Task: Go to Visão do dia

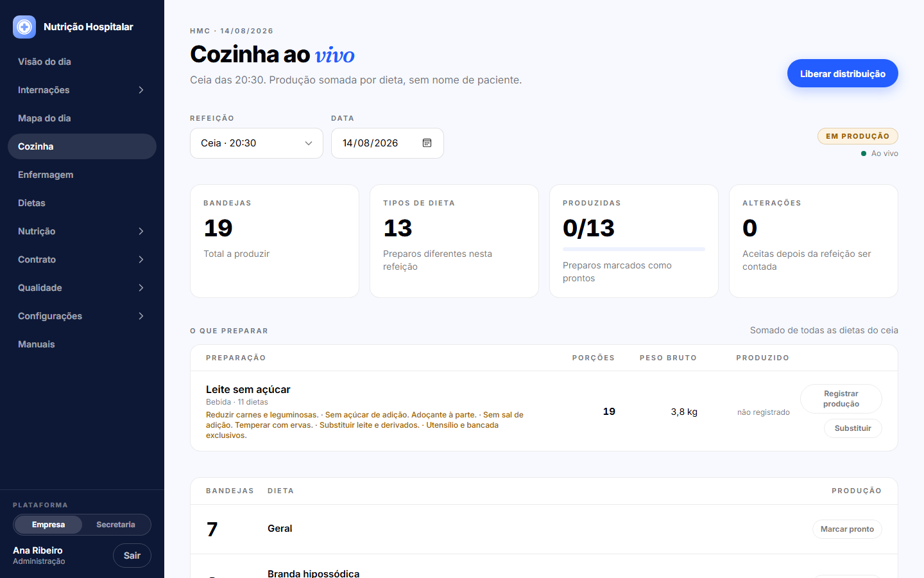Action: [x=82, y=62]
